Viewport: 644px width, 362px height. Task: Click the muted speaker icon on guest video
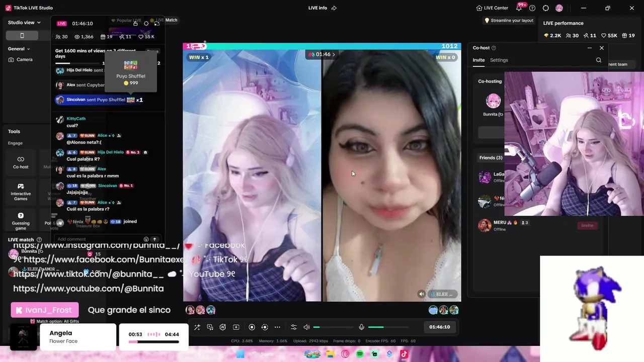(x=422, y=294)
